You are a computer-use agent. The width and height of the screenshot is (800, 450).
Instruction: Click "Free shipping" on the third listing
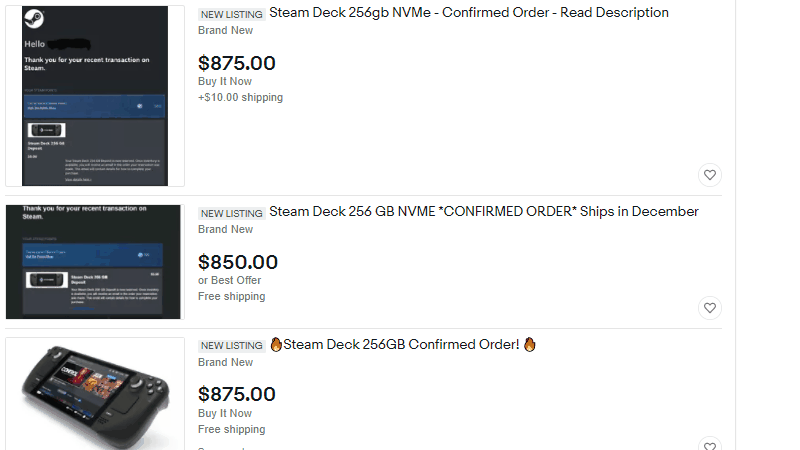tap(232, 429)
